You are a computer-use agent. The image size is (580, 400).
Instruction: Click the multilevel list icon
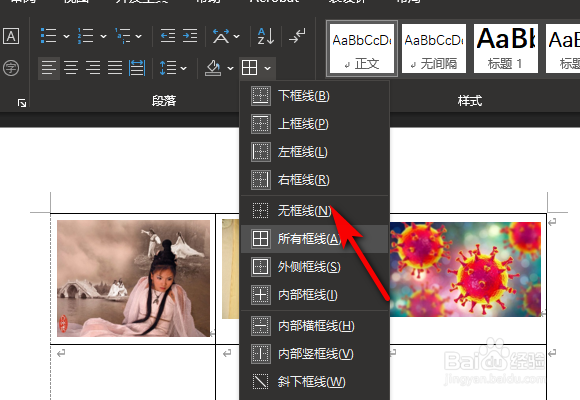[x=122, y=36]
